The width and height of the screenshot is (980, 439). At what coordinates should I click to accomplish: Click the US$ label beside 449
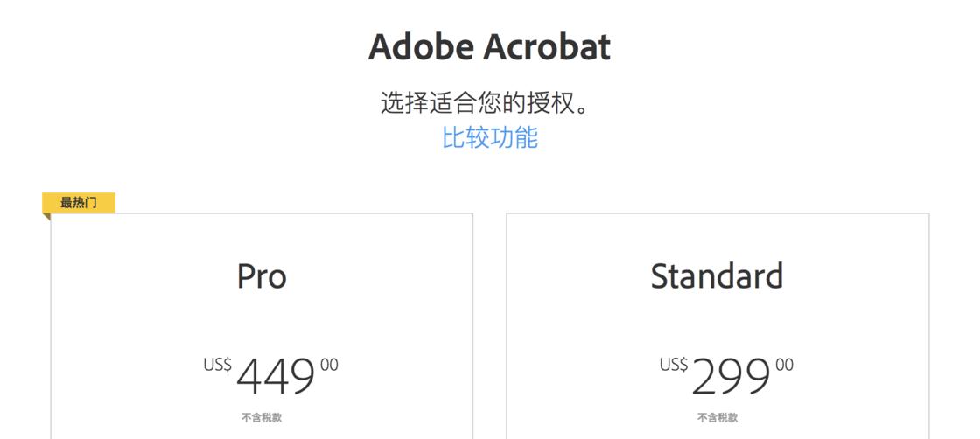pyautogui.click(x=217, y=365)
